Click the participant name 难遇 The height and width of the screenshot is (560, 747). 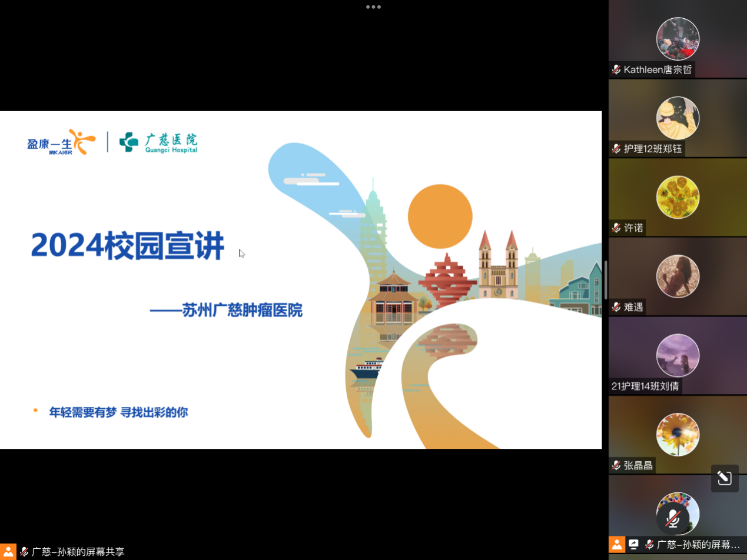click(633, 307)
